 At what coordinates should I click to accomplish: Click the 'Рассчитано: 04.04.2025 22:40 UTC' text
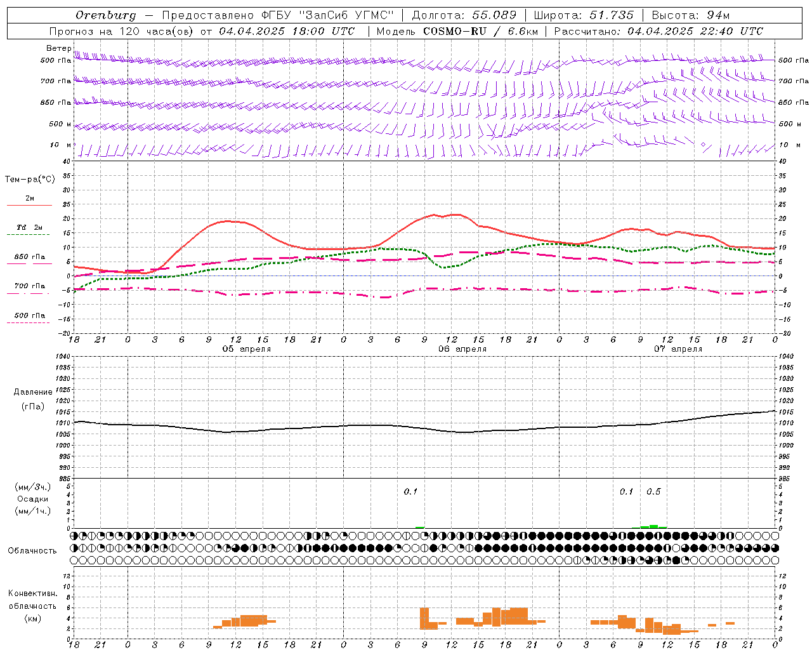pyautogui.click(x=658, y=31)
